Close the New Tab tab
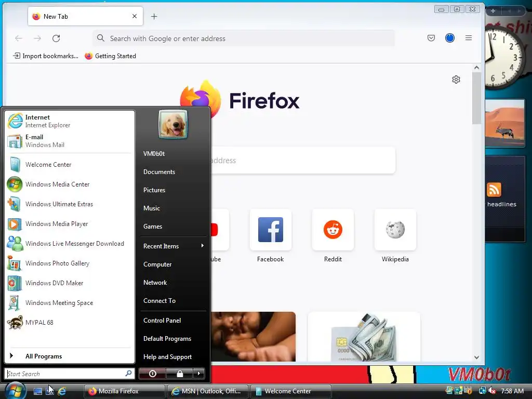The width and height of the screenshot is (532, 399). (x=135, y=16)
